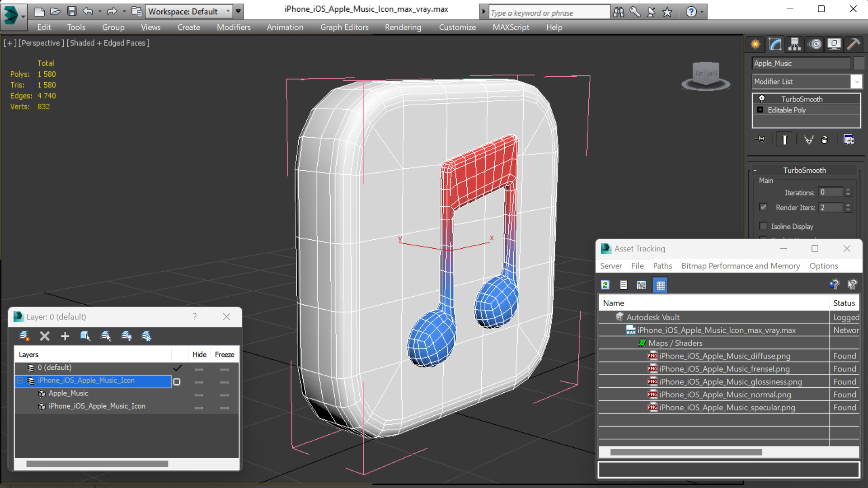868x488 pixels.
Task: Switch Asset Tracking to table view
Action: (661, 285)
